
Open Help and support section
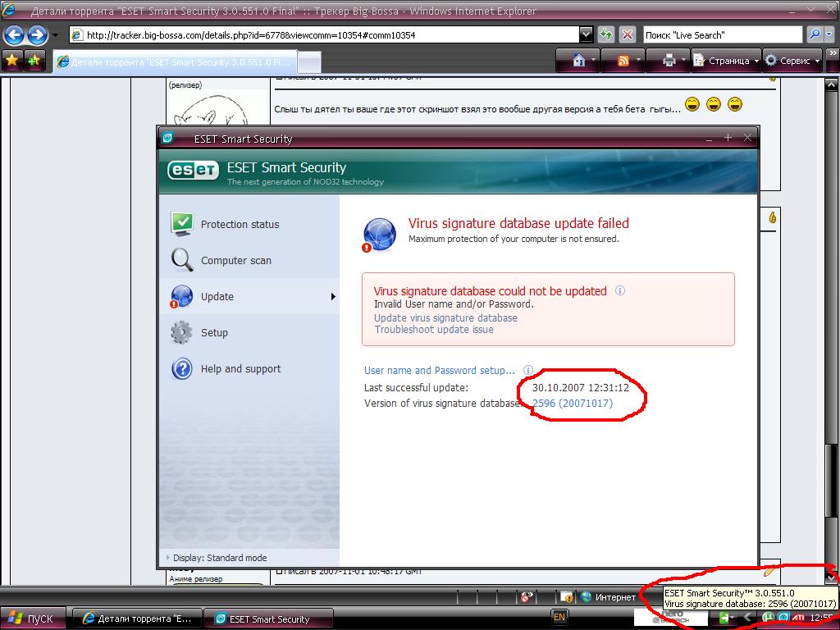[x=226, y=368]
